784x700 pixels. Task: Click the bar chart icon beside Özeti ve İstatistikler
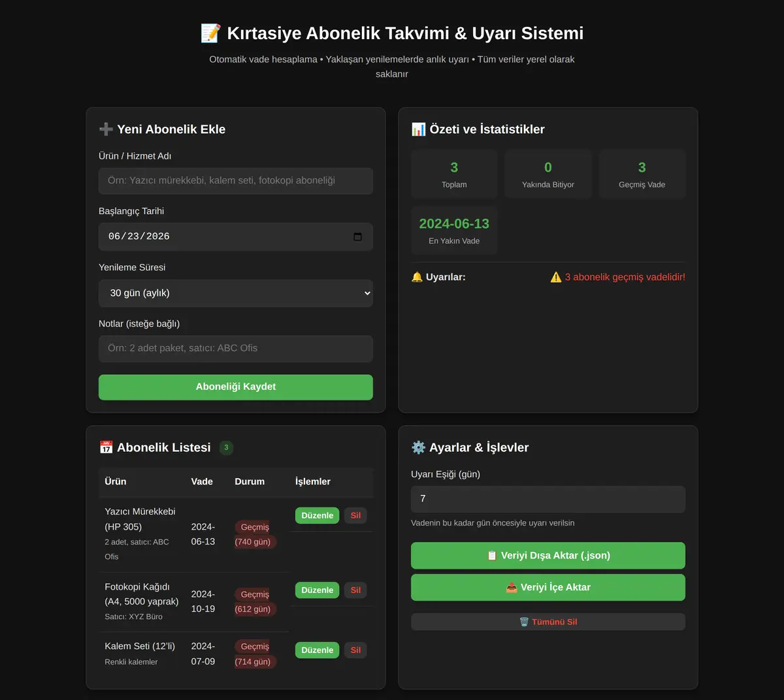point(418,129)
